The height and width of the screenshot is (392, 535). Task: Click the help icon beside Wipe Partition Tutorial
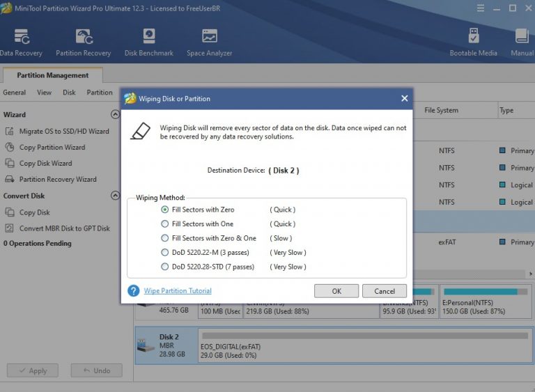(x=134, y=291)
